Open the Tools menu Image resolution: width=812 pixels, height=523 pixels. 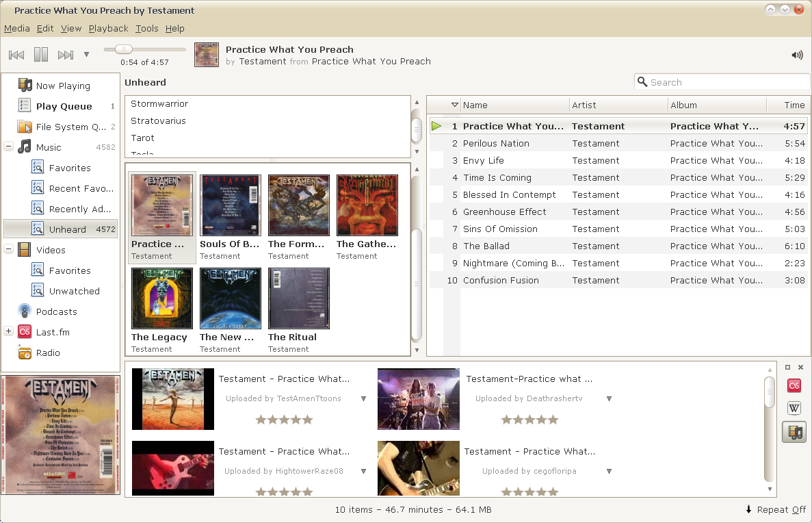146,29
